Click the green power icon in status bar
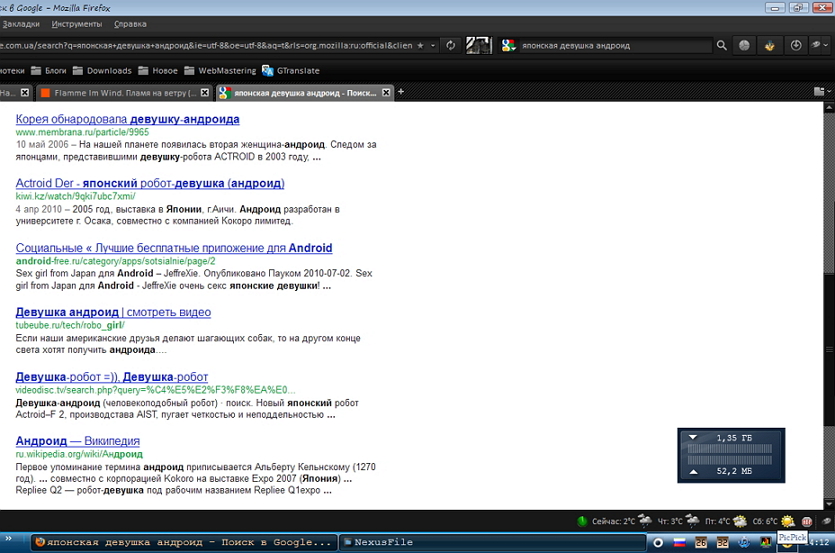This screenshot has width=835, height=553. tap(582, 521)
